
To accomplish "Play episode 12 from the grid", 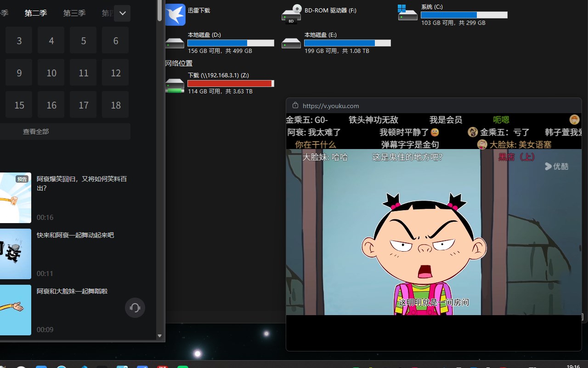I will [x=115, y=73].
